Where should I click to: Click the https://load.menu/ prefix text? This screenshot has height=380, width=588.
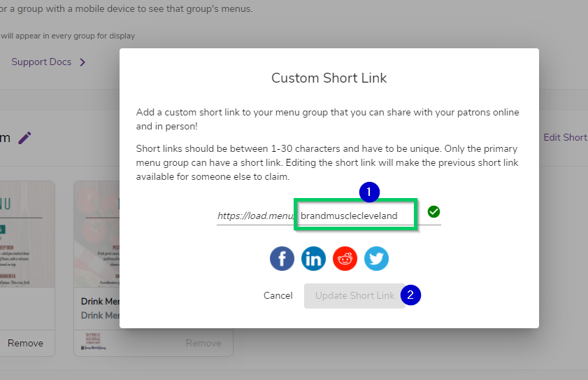[x=255, y=216]
